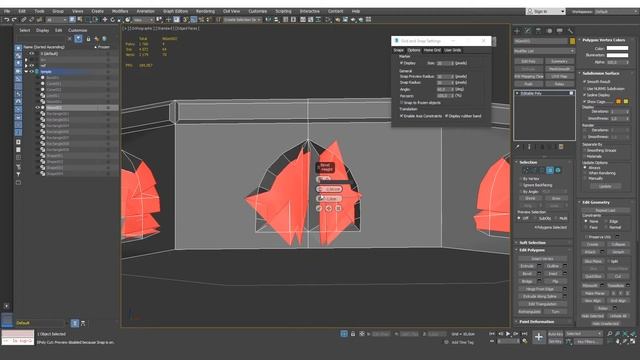The height and width of the screenshot is (360, 640).
Task: Add the Symmetry modifier button
Action: click(x=559, y=61)
